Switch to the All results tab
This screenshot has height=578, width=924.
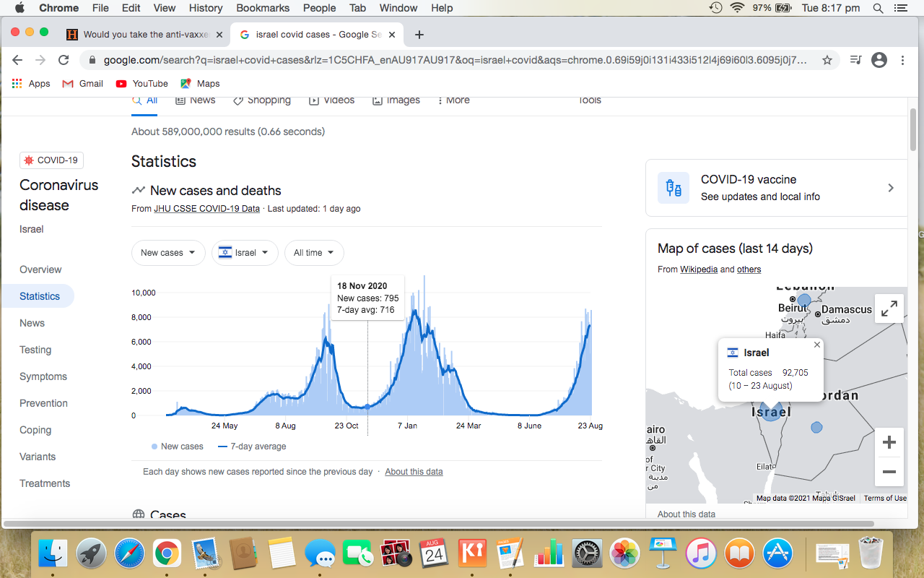(x=144, y=100)
